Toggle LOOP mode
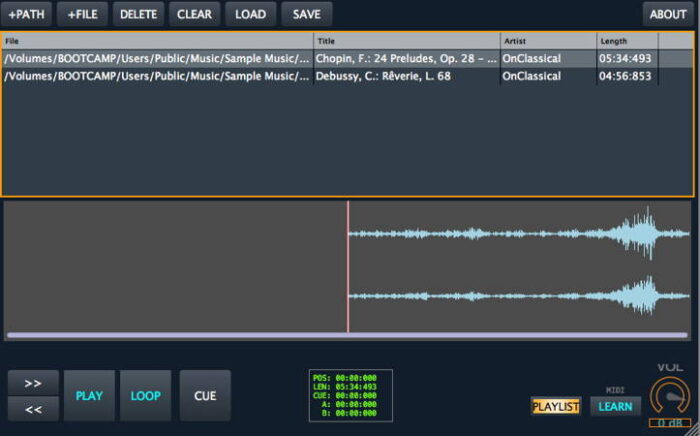 point(145,396)
